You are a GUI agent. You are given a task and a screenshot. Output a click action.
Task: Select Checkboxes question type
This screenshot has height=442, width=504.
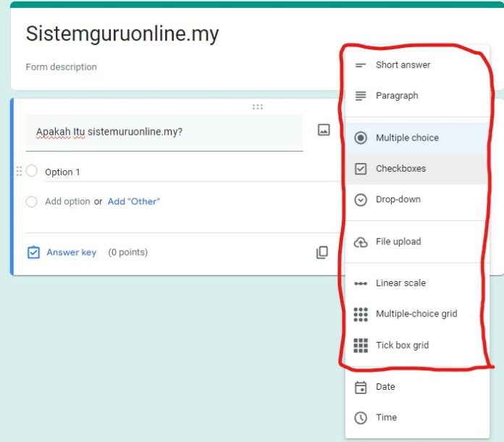tap(417, 169)
